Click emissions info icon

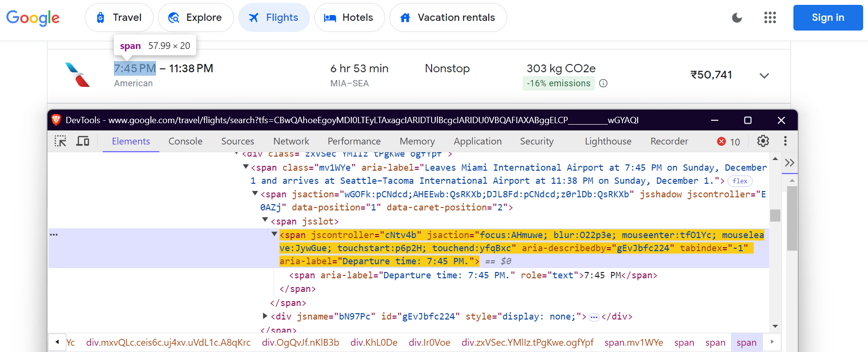603,83
